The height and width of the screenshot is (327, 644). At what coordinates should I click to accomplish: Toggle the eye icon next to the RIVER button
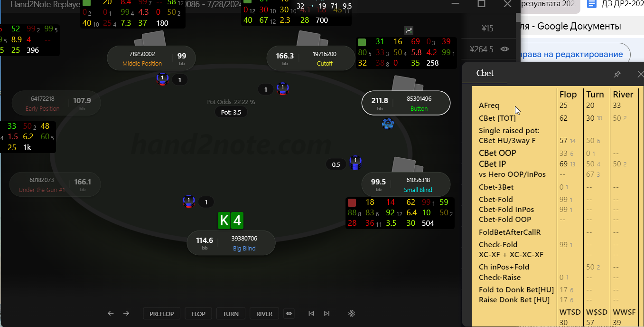(289, 313)
